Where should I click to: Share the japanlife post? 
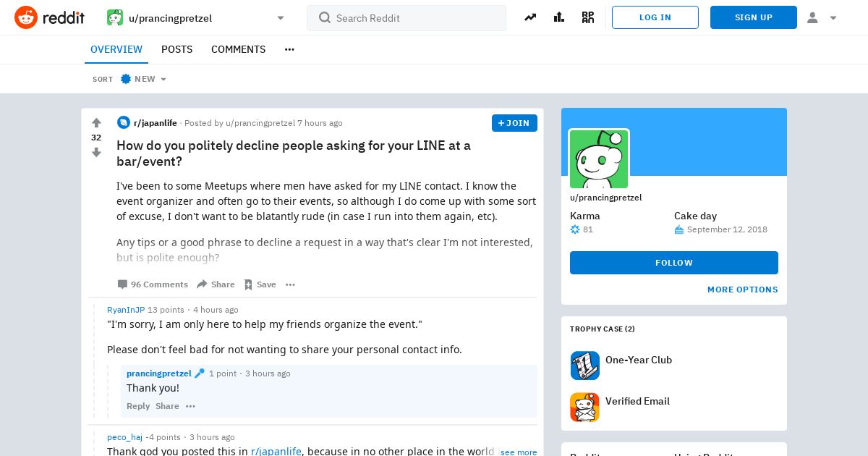pyautogui.click(x=216, y=284)
